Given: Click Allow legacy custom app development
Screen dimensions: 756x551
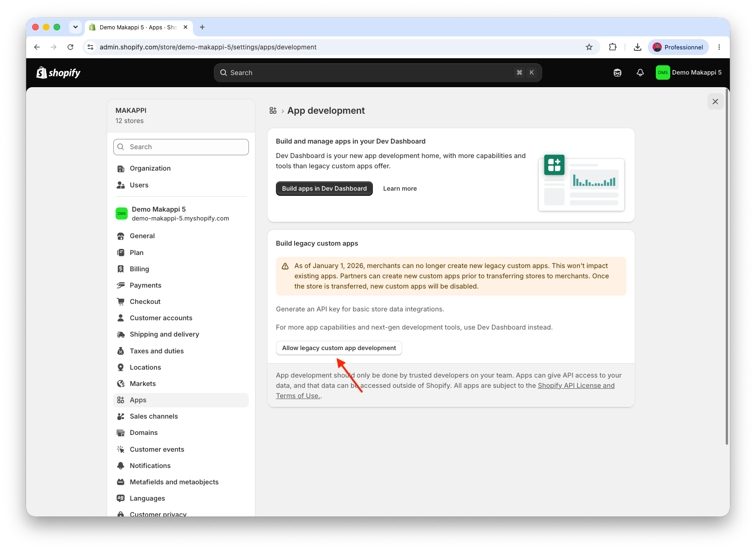Looking at the screenshot, I should pyautogui.click(x=339, y=348).
